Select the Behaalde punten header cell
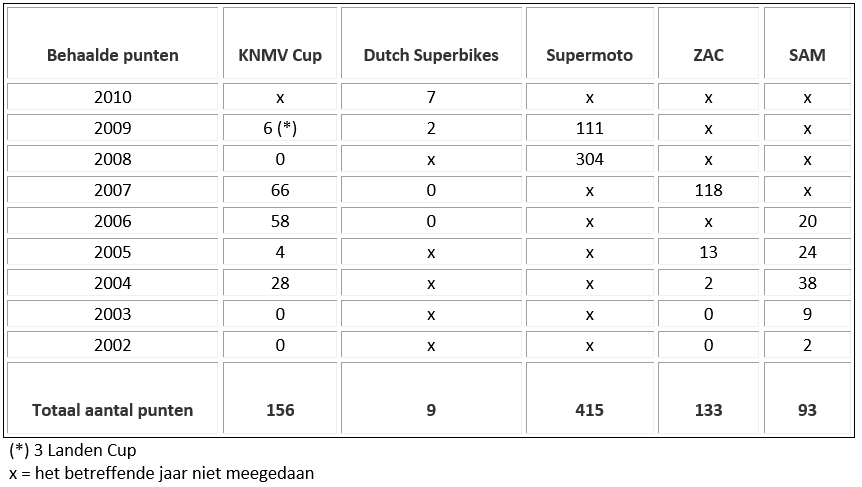The height and width of the screenshot is (487, 862). click(113, 43)
